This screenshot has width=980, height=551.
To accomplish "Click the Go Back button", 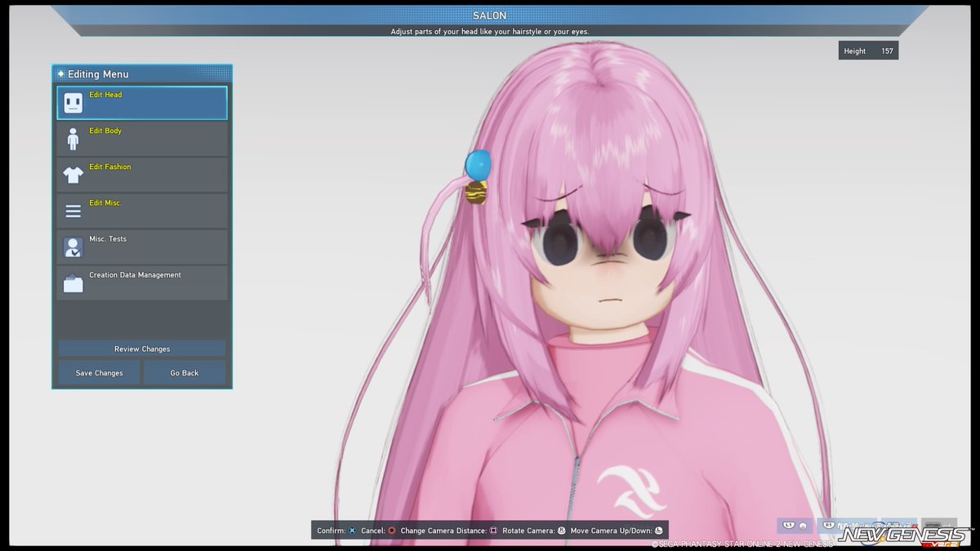I will (x=185, y=372).
